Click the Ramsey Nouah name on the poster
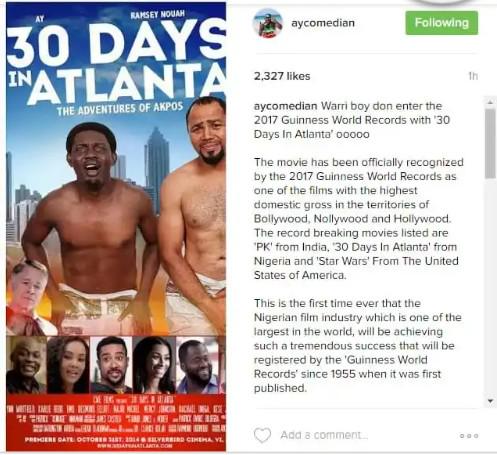The image size is (497, 455). point(157,15)
